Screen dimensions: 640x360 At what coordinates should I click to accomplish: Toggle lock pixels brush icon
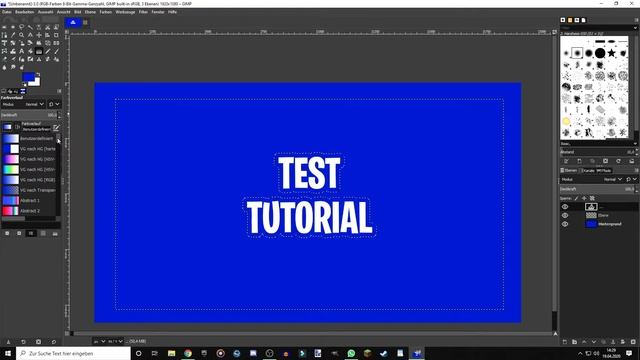tap(576, 198)
